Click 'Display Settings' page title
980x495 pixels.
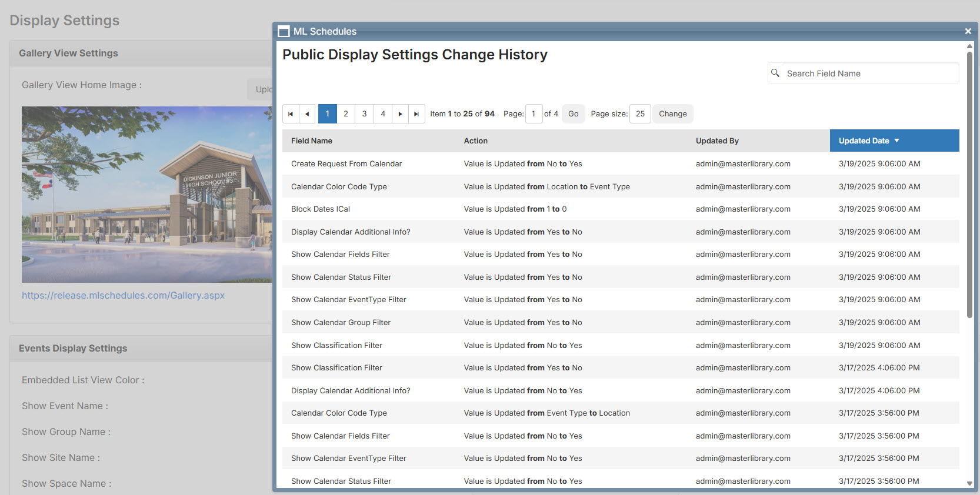(x=65, y=21)
